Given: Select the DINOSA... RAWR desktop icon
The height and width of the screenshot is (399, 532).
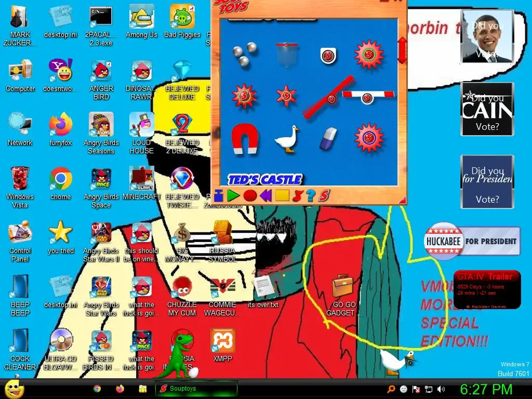Looking at the screenshot, I should pyautogui.click(x=141, y=80).
